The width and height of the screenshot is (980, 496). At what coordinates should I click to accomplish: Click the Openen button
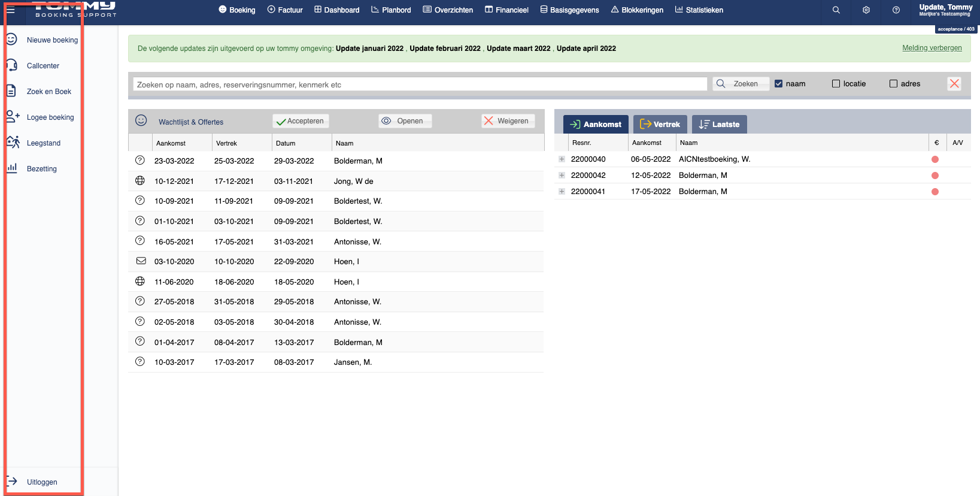tap(405, 121)
